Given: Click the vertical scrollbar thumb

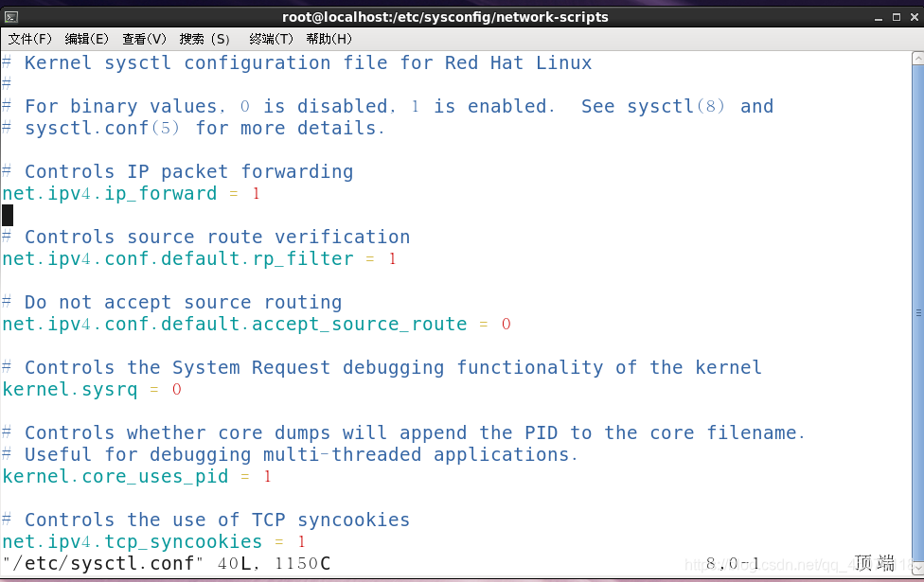Looking at the screenshot, I should click(x=917, y=313).
